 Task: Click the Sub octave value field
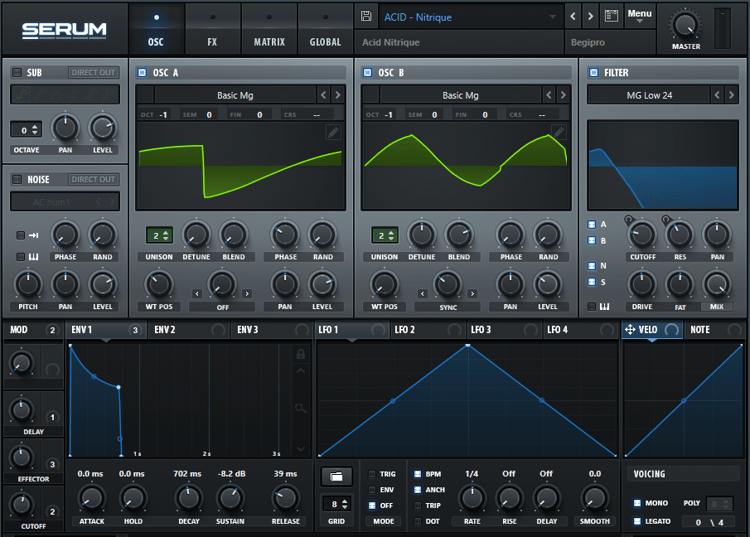(26, 130)
